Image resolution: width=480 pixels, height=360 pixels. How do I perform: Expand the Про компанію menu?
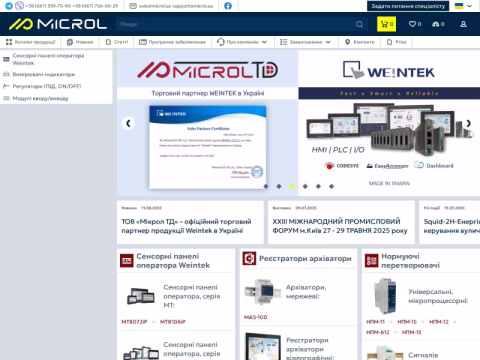tap(242, 42)
